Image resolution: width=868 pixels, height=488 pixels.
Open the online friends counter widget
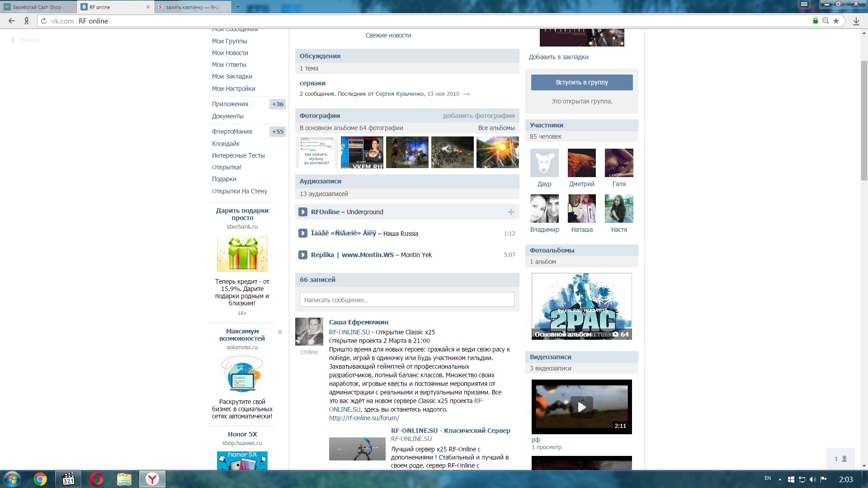click(840, 459)
